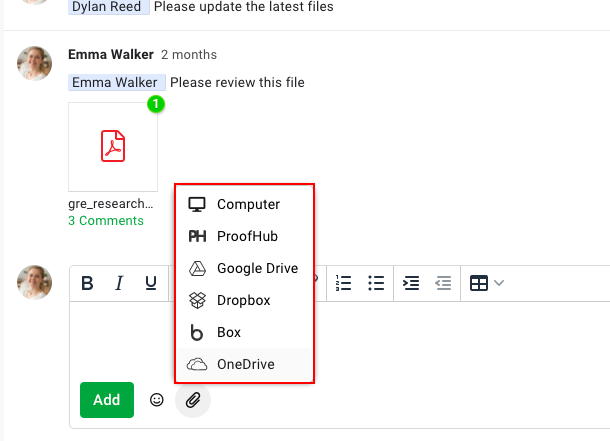
Task: Toggle italic formatting in comment editor
Action: pyautogui.click(x=119, y=283)
